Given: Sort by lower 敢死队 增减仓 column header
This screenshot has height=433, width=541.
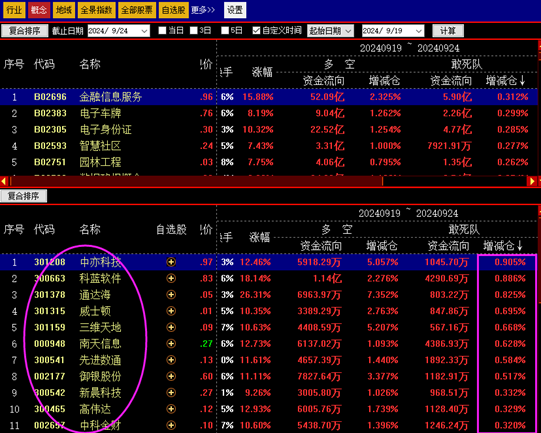Looking at the screenshot, I should [x=503, y=246].
